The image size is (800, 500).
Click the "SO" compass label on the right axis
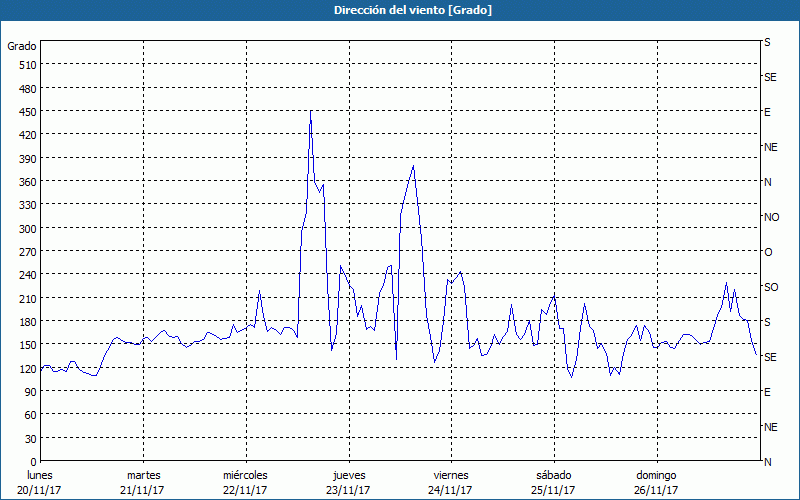(x=771, y=287)
